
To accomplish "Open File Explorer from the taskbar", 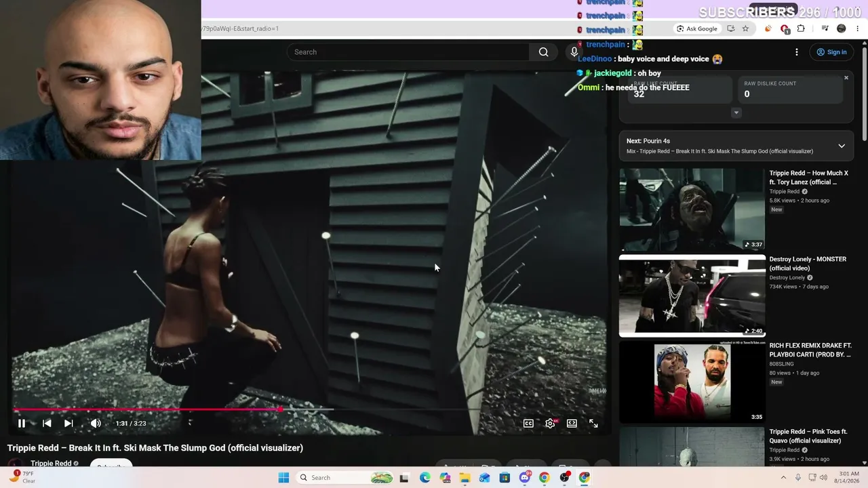I will coord(465,478).
